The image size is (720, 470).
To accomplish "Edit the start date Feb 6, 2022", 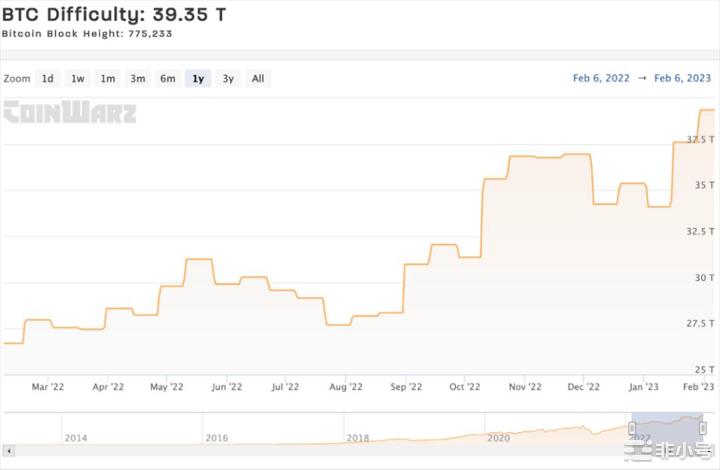I will (601, 78).
